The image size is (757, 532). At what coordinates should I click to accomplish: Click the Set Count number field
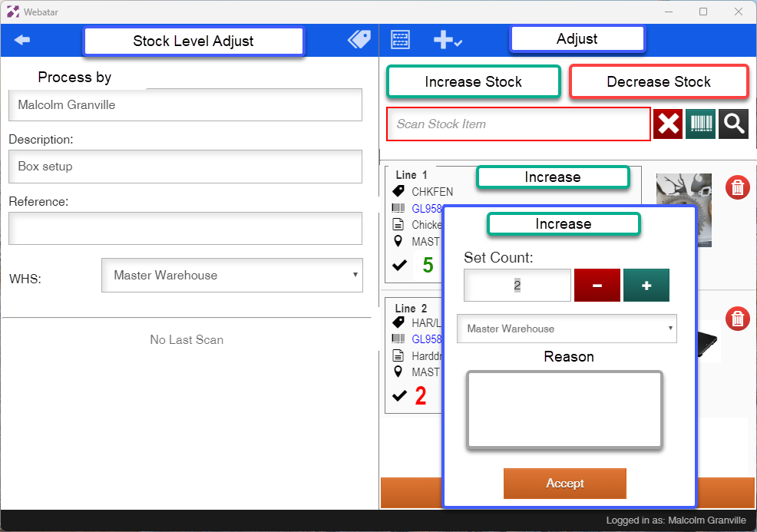(x=517, y=286)
